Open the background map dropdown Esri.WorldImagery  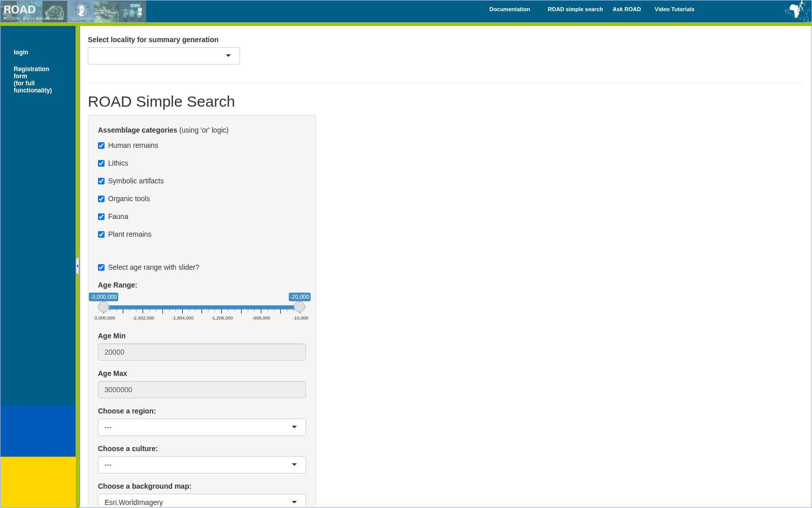tap(202, 501)
